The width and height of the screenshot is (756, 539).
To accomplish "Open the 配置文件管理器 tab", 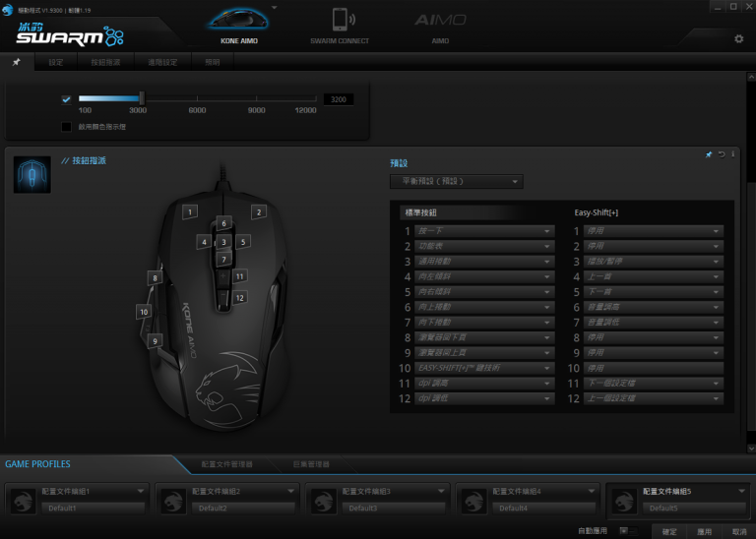I will tap(226, 464).
